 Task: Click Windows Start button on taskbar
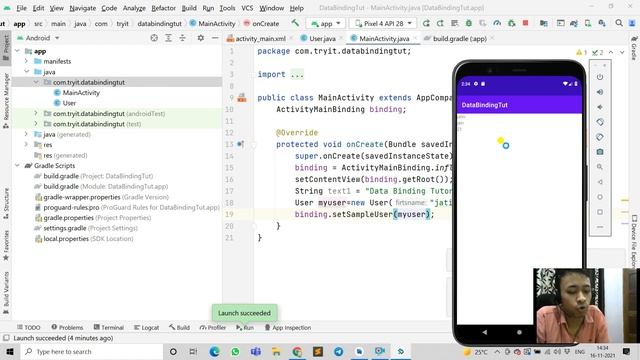click(x=10, y=351)
